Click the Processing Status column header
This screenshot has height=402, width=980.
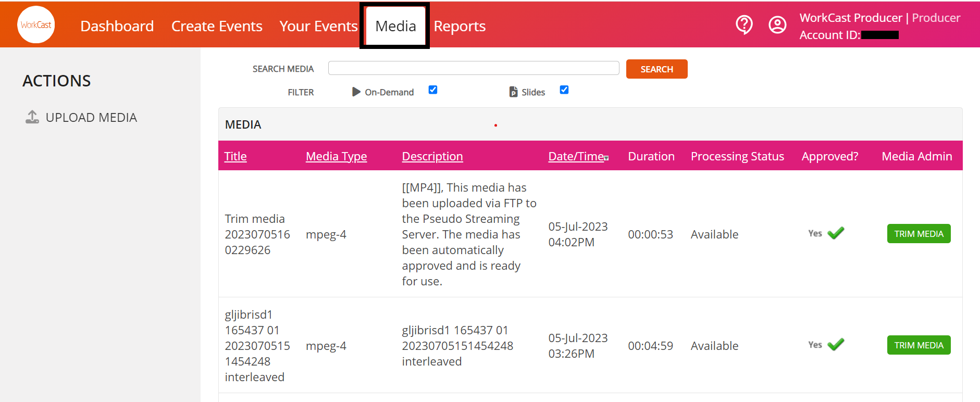pos(737,156)
